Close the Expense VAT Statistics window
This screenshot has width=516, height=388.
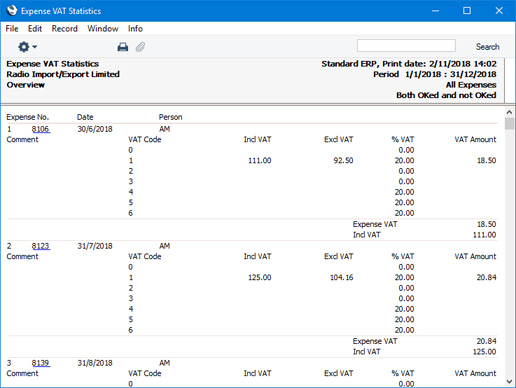[499, 11]
